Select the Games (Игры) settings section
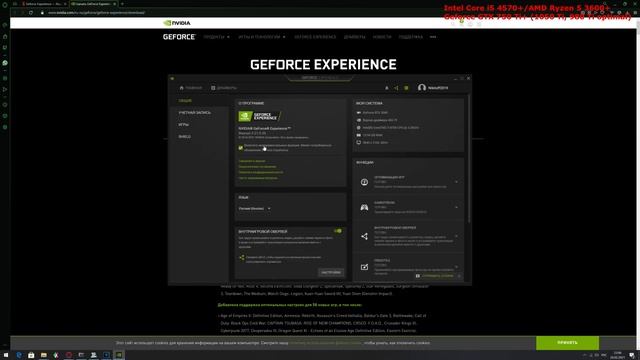Screen dimensions: 640x360 click(x=183, y=124)
